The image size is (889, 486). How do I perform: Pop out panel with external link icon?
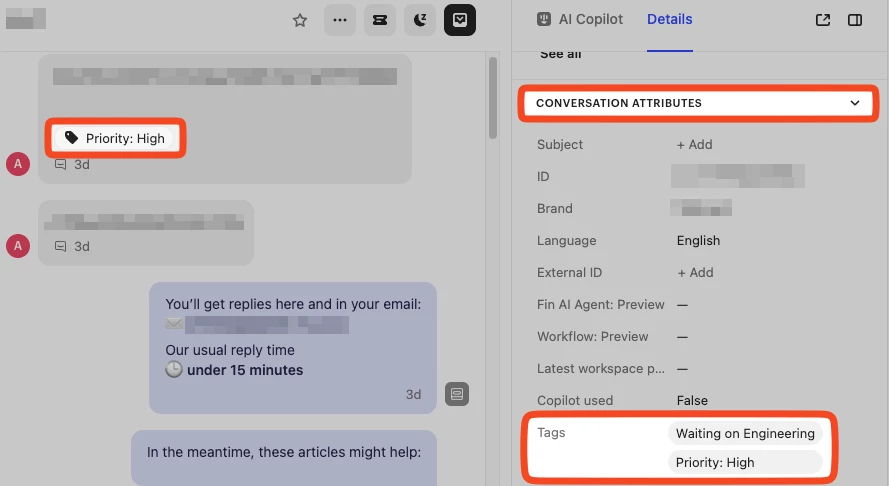coord(823,20)
